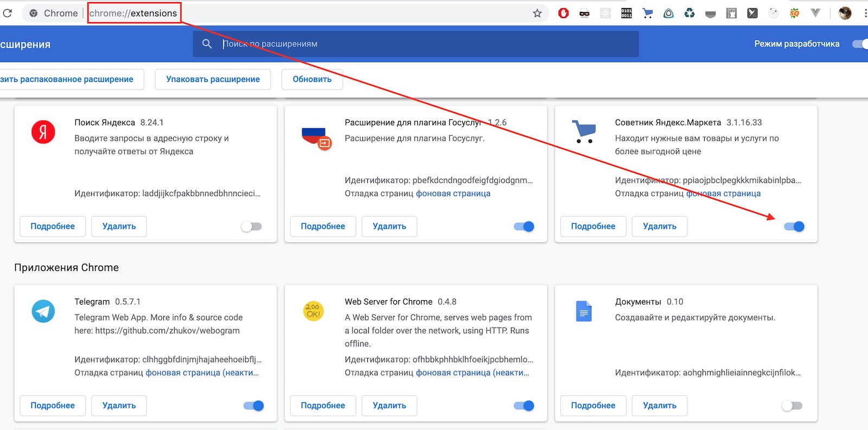
Task: Click the browser reload icon
Action: (x=7, y=13)
